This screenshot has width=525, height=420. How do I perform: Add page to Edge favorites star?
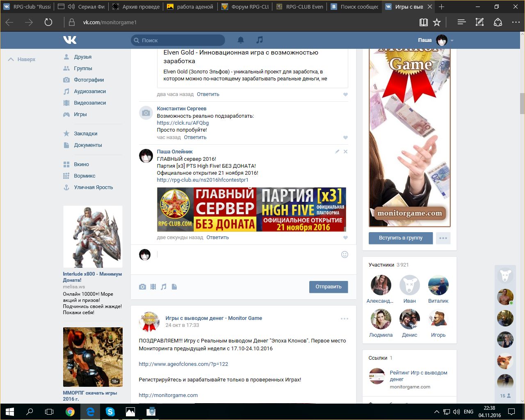437,22
